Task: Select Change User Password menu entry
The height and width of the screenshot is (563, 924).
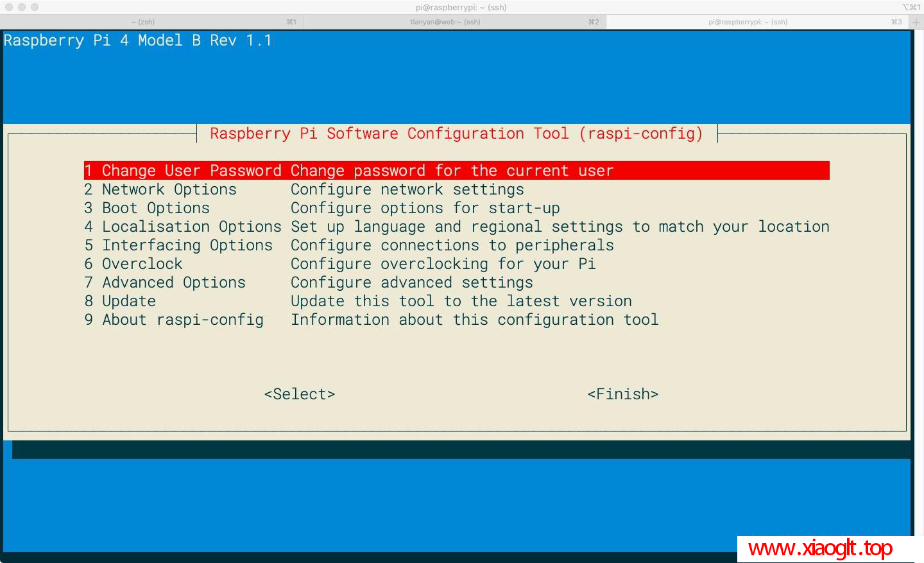Action: [457, 171]
